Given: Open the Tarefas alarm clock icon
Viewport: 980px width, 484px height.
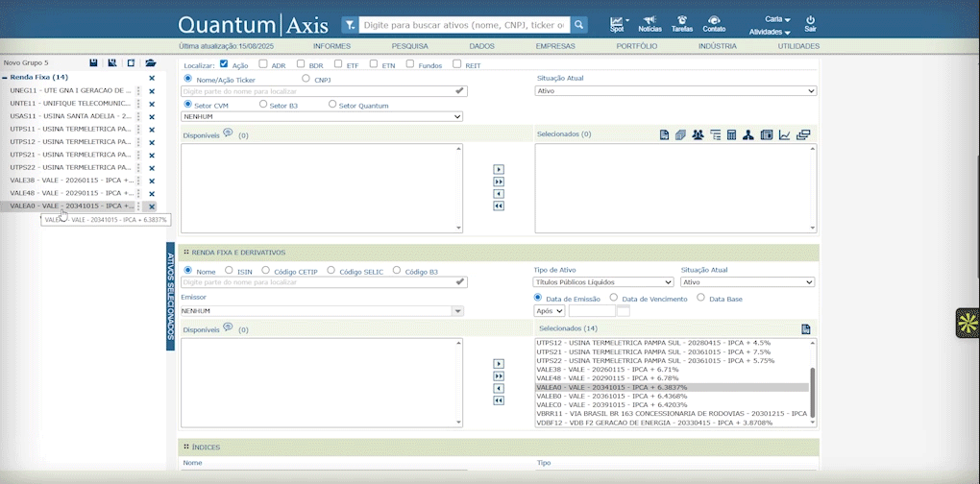Looking at the screenshot, I should 682,24.
